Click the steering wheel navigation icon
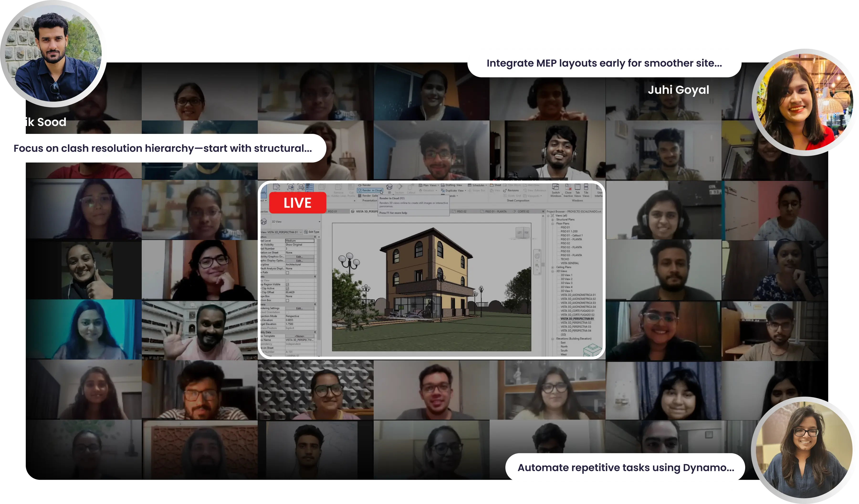Viewport: 859px width, 504px height. (537, 256)
